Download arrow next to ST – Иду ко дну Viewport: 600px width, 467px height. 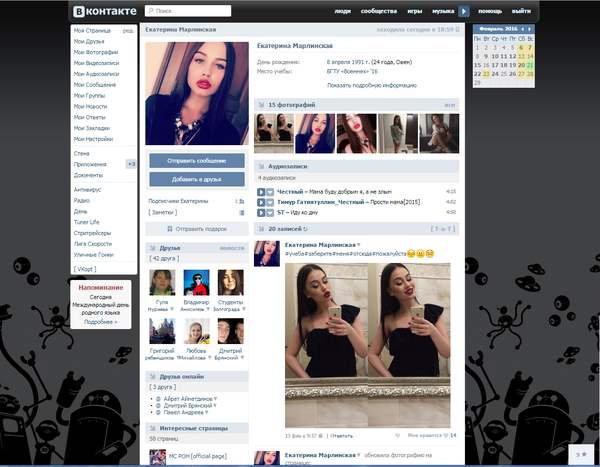(270, 212)
